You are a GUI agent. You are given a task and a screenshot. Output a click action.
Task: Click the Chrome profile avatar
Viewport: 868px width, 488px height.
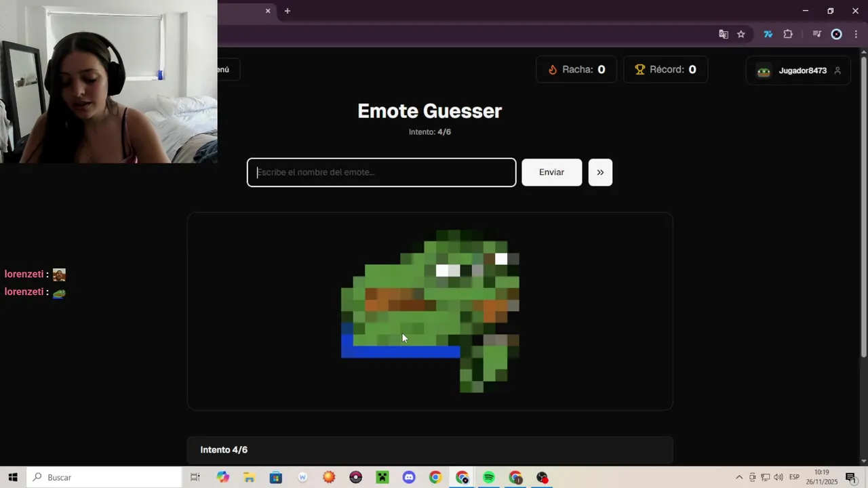pos(837,34)
